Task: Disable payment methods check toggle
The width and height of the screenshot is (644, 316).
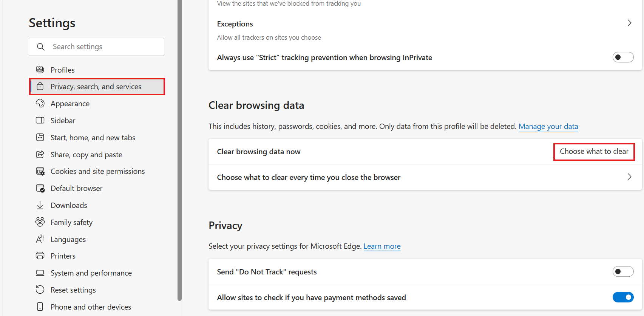Action: coord(622,297)
